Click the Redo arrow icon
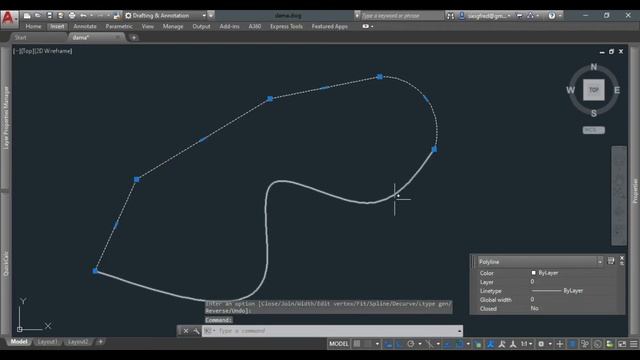Viewport: 640px width, 360px height. point(100,16)
